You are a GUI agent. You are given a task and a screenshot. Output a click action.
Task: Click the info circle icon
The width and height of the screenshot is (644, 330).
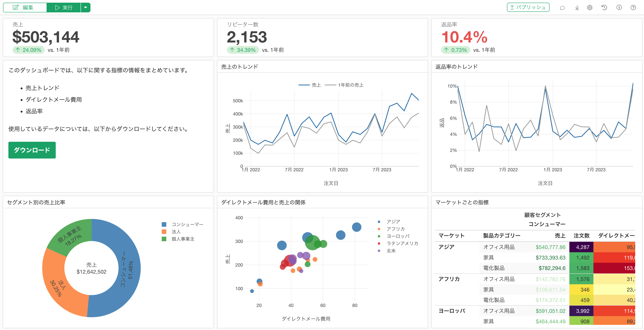619,8
